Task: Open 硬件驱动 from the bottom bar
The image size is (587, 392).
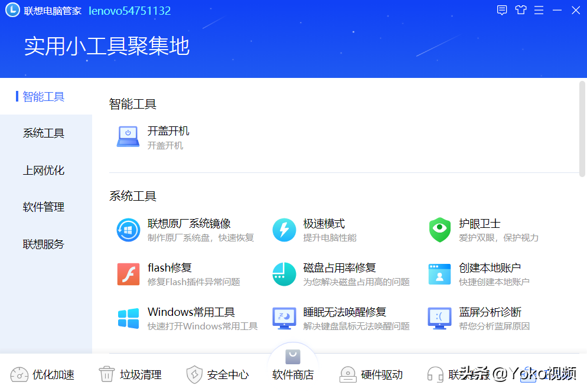Action: [x=371, y=374]
